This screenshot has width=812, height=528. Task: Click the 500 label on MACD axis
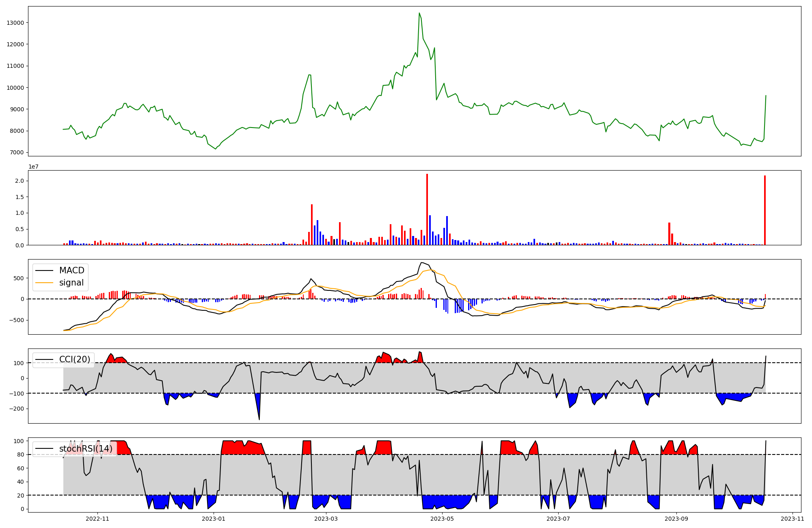pyautogui.click(x=19, y=278)
